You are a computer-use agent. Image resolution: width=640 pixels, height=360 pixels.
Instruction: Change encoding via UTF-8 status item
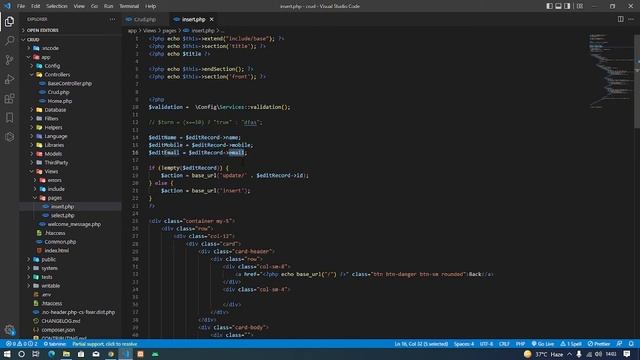point(487,344)
